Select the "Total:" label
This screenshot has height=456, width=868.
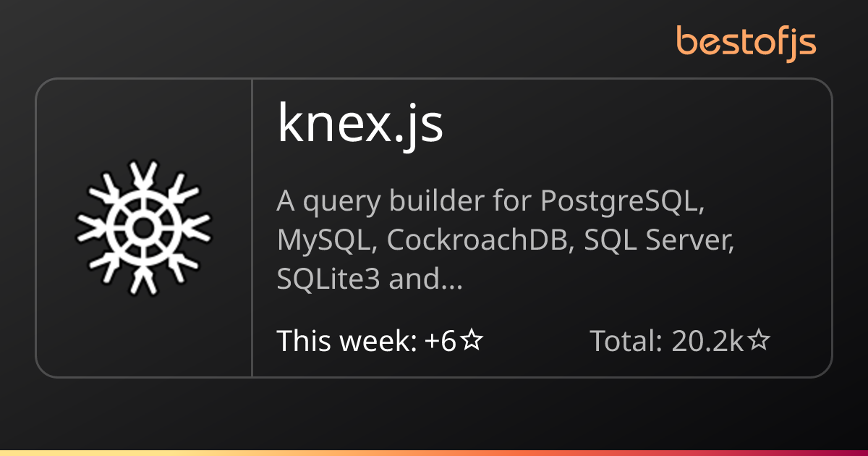pos(626,341)
